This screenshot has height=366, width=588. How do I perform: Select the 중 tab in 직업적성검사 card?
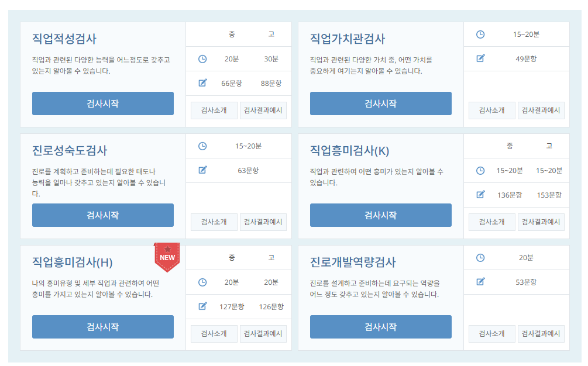(x=231, y=34)
